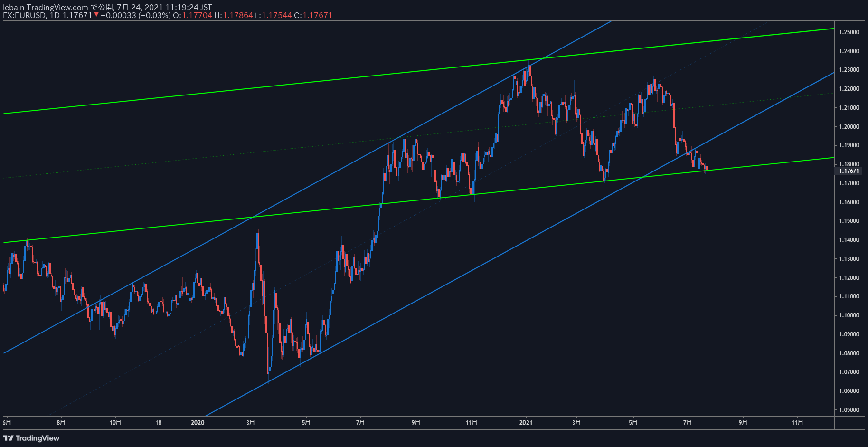This screenshot has height=447, width=868.
Task: Click the 1.07000 price axis label
Action: click(849, 372)
